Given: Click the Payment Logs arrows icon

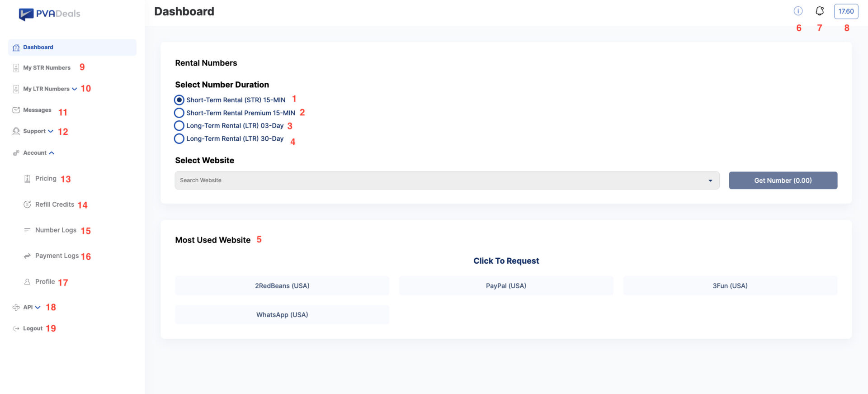Looking at the screenshot, I should point(27,256).
